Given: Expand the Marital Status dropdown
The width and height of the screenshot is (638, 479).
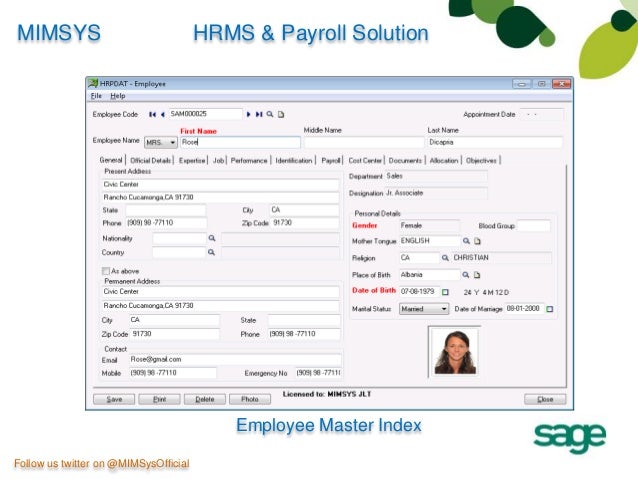Looking at the screenshot, I should pyautogui.click(x=424, y=309).
